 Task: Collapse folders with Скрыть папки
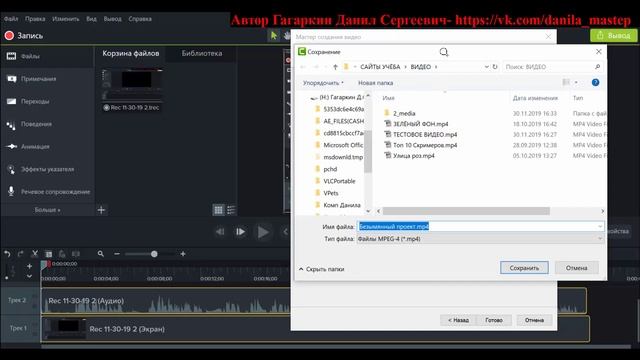click(x=321, y=269)
